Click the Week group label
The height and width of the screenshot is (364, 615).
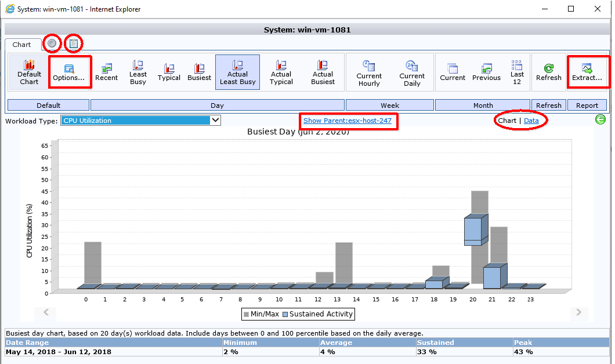390,105
